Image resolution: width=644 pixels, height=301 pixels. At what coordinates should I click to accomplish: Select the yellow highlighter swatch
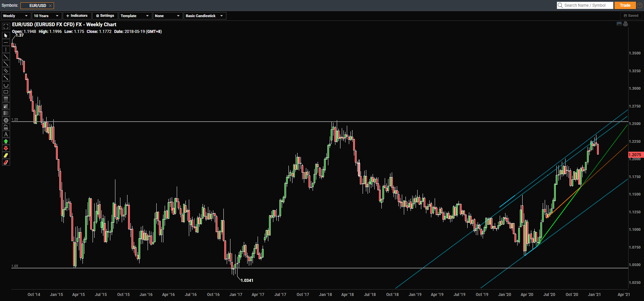6,156
